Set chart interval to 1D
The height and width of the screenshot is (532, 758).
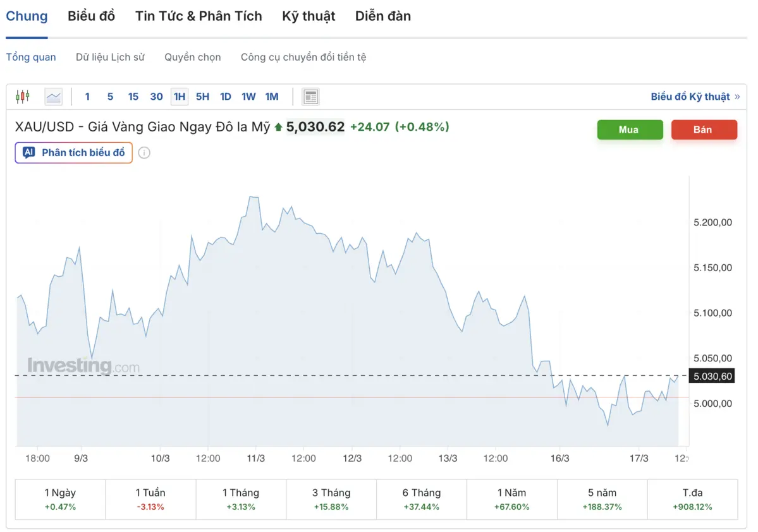225,97
